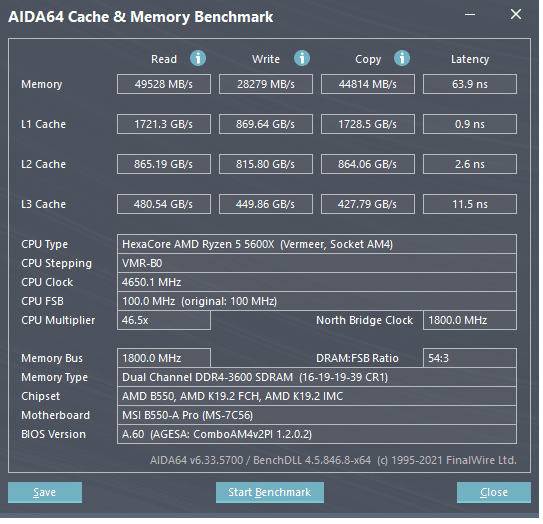Click the Write info icon
Image resolution: width=543 pixels, height=524 pixels.
coord(302,58)
